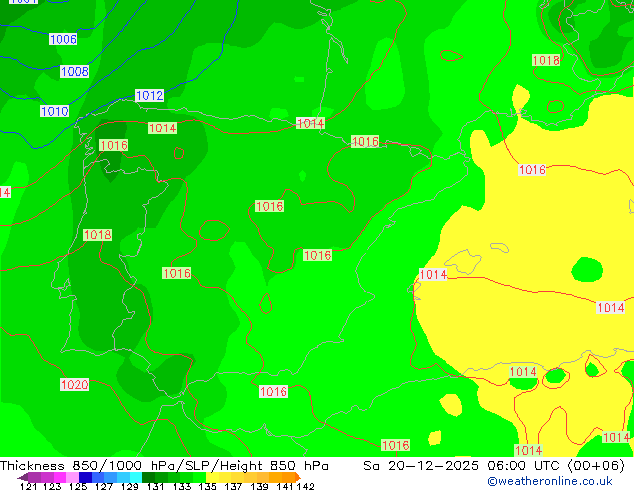Select the blue 1010 pressure label
The width and height of the screenshot is (634, 490).
pos(55,111)
